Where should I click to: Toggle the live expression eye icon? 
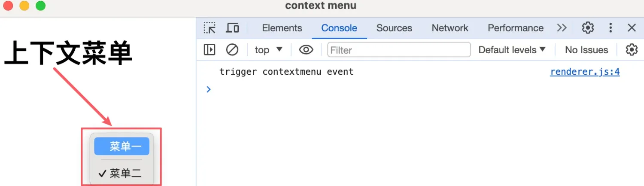(306, 50)
